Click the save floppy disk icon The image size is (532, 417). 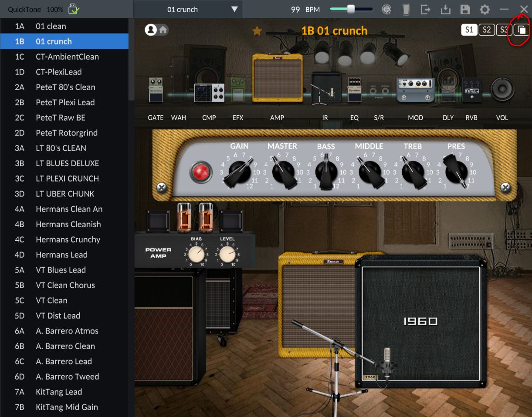pos(465,9)
